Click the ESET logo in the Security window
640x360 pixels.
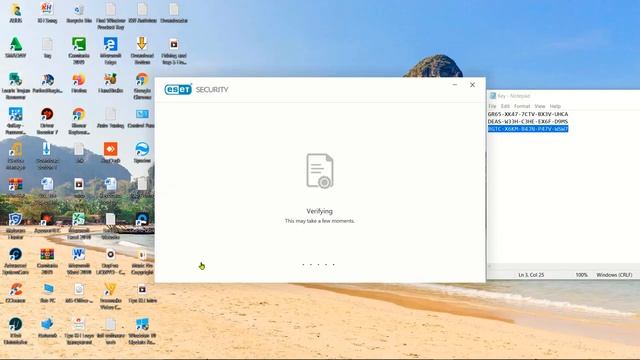coord(178,89)
